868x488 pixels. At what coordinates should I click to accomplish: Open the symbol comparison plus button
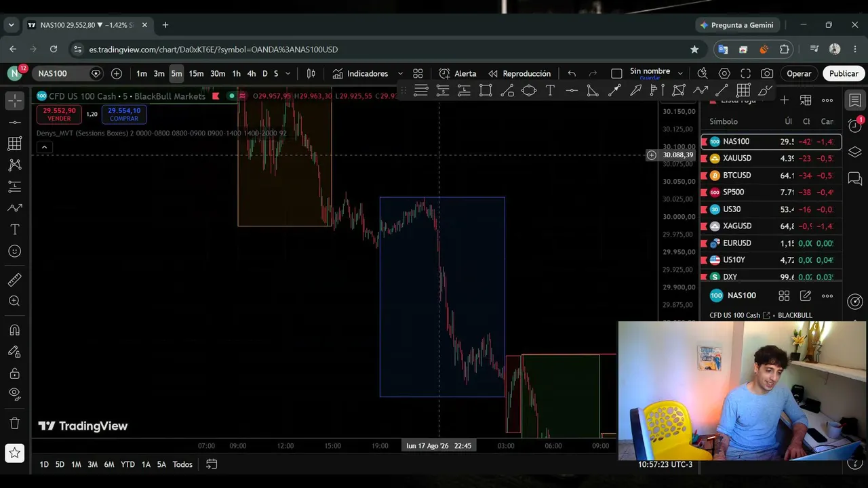point(117,73)
